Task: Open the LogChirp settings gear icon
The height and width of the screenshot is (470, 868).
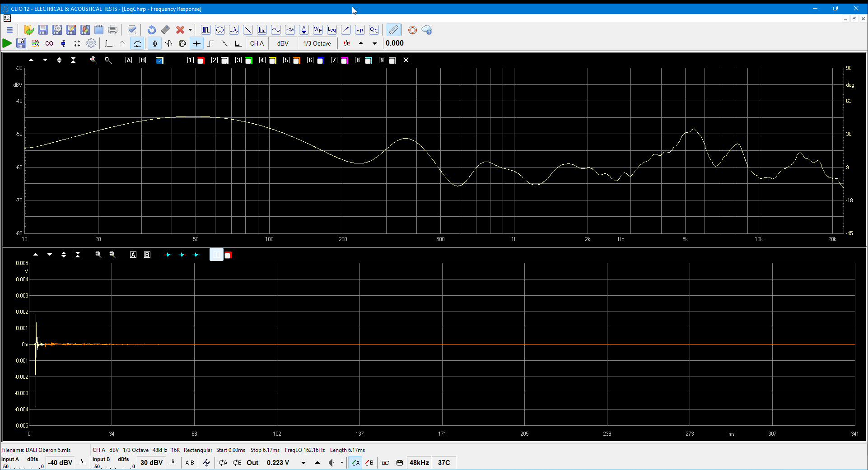Action: point(91,43)
